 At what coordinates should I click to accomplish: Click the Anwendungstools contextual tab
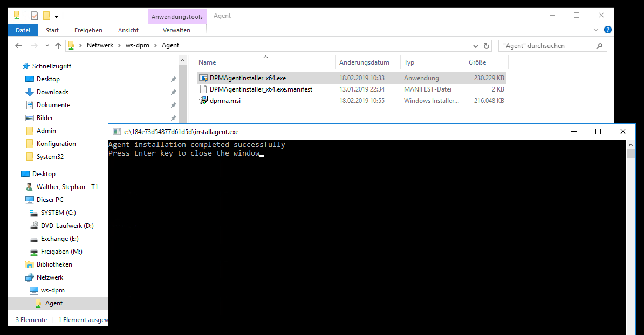tap(177, 16)
